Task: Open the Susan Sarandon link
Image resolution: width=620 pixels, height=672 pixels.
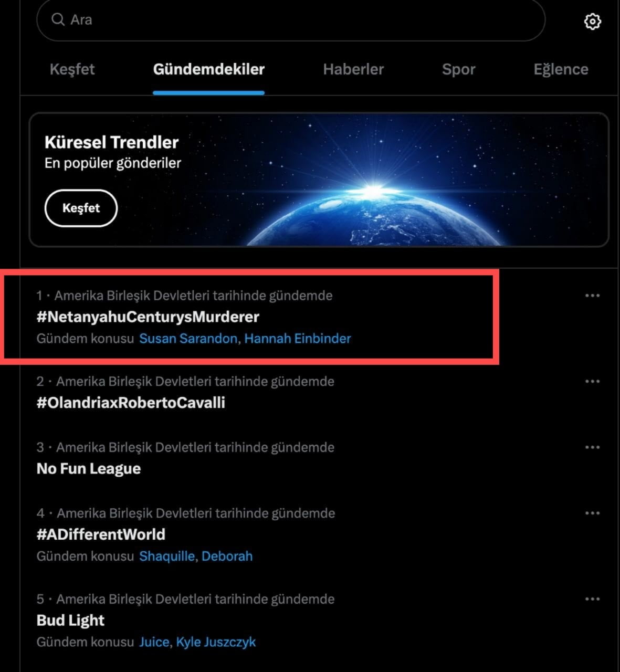Action: 188,339
